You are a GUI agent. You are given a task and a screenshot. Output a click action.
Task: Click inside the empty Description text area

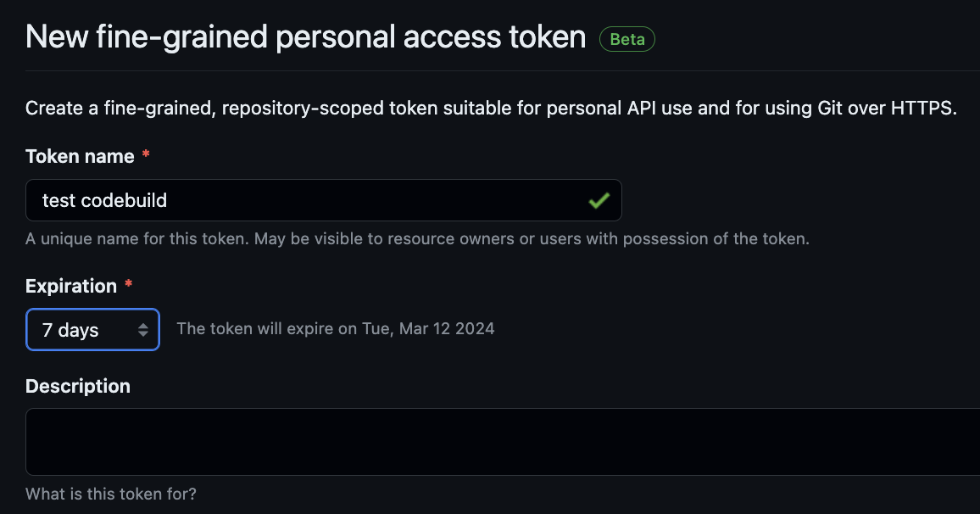click(503, 441)
